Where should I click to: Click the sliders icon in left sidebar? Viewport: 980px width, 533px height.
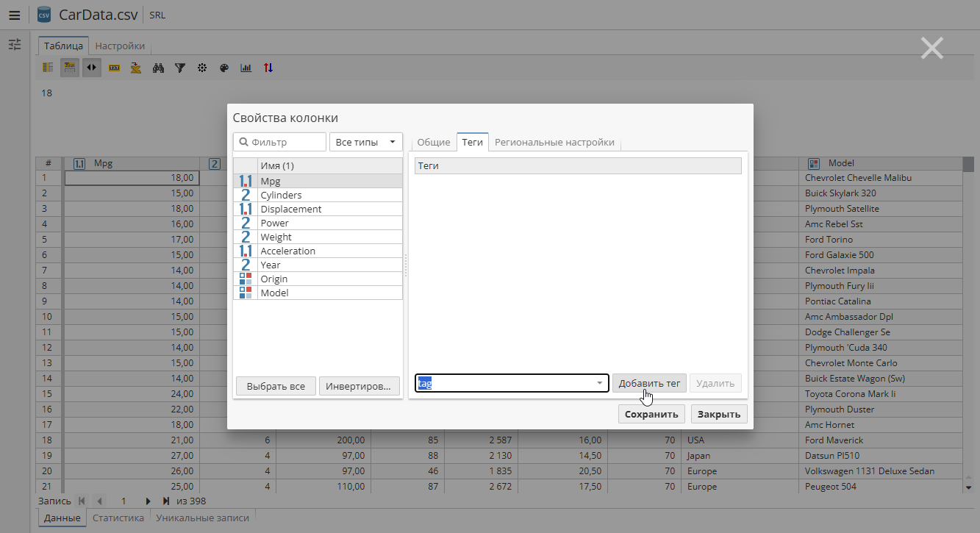click(x=15, y=45)
